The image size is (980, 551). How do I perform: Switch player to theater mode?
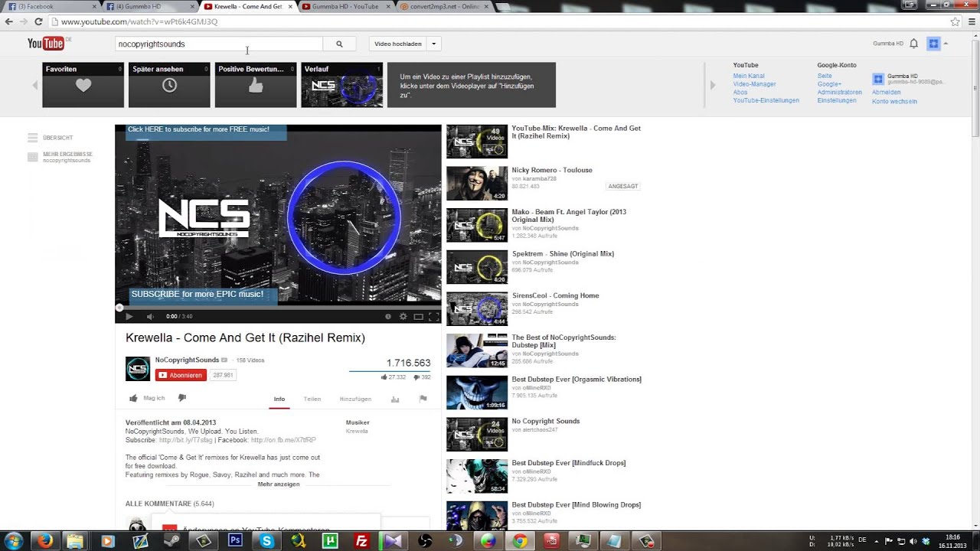(x=418, y=316)
